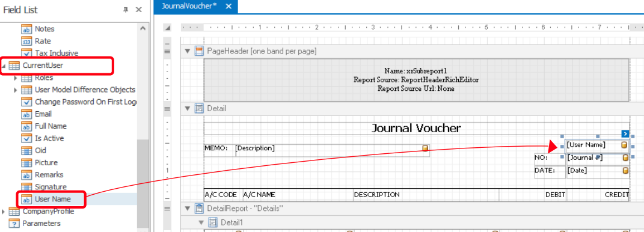Click the Tax Inclusive checkbox field icon
The height and width of the screenshot is (232, 644).
pyautogui.click(x=26, y=53)
